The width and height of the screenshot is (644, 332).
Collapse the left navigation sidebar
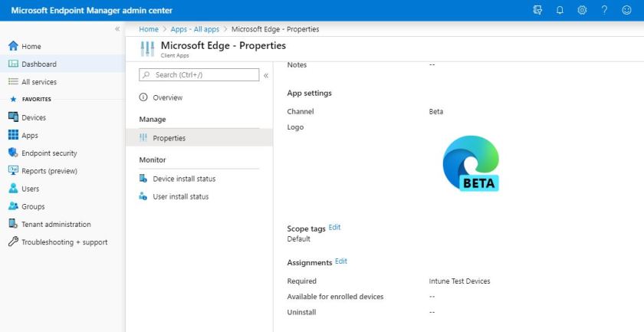pos(117,29)
